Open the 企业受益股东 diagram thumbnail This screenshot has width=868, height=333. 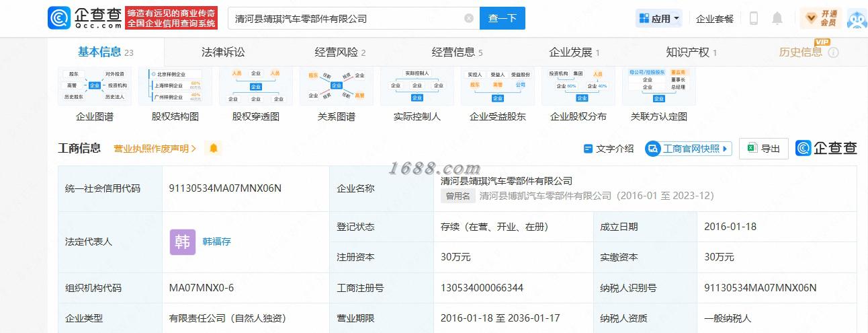coord(497,86)
